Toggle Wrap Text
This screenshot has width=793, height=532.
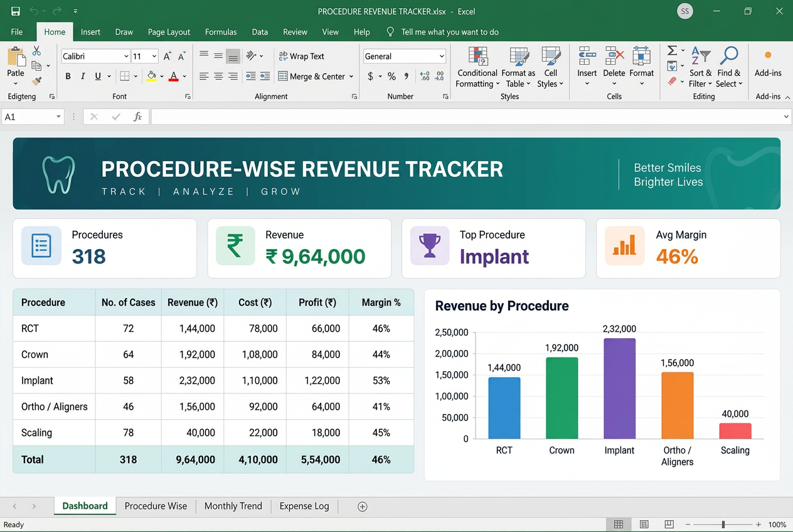click(x=302, y=56)
